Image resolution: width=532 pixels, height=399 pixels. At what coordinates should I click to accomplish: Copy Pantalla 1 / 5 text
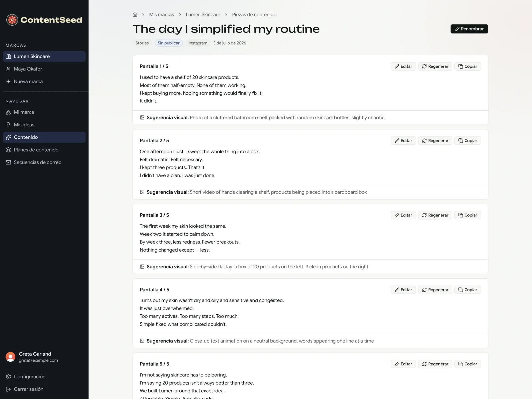(x=467, y=66)
